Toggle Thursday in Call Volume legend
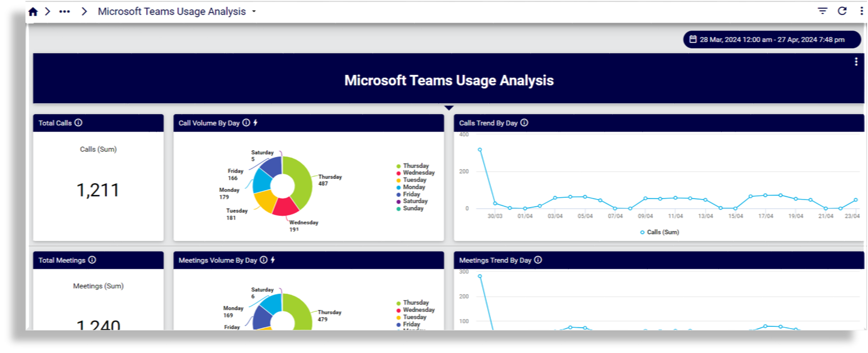 pyautogui.click(x=413, y=166)
